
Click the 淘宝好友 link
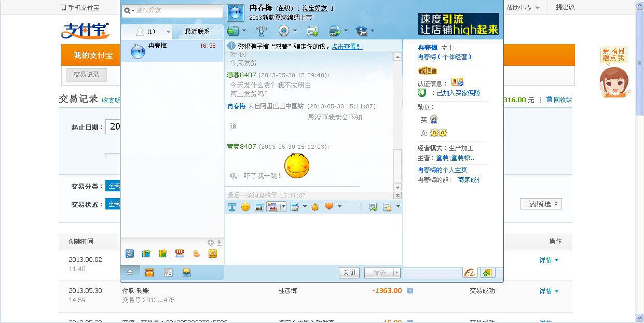point(316,8)
